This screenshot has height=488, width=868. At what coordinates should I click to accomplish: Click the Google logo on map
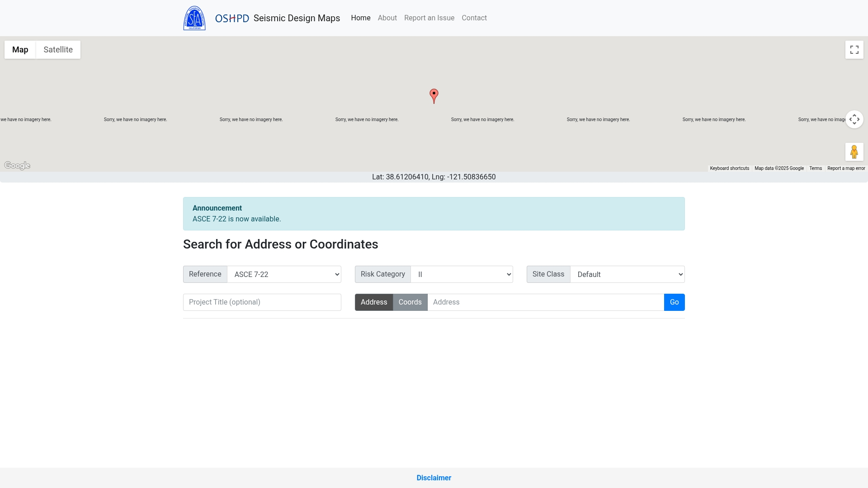pos(17,165)
